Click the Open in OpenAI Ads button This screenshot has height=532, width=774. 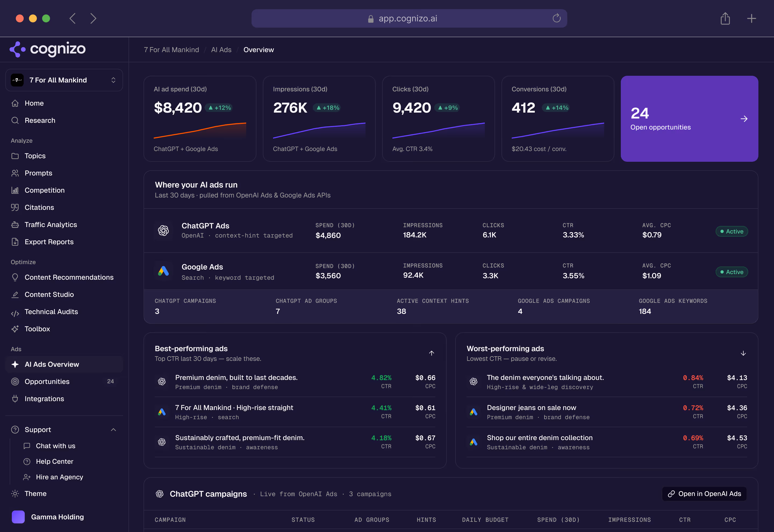704,494
